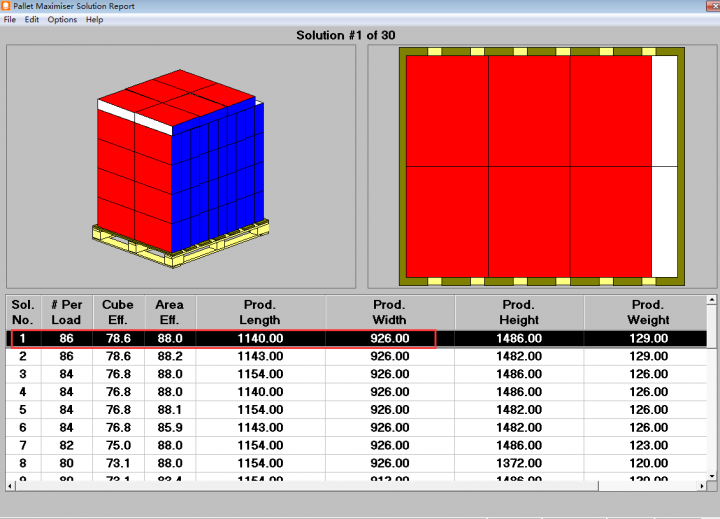This screenshot has width=720, height=519.
Task: Click the white unused area in layout view
Action: coord(664,166)
